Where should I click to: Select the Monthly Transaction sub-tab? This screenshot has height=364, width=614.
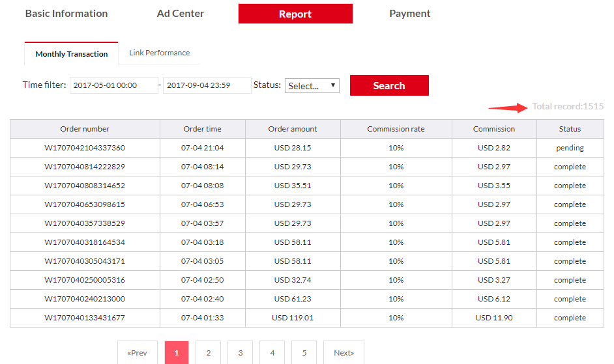[x=71, y=53]
